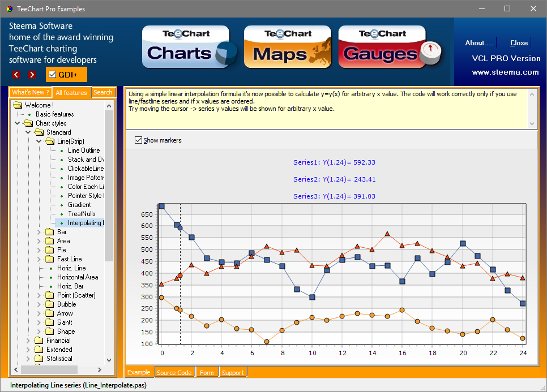
Task: Switch to the All features tab
Action: pos(71,92)
